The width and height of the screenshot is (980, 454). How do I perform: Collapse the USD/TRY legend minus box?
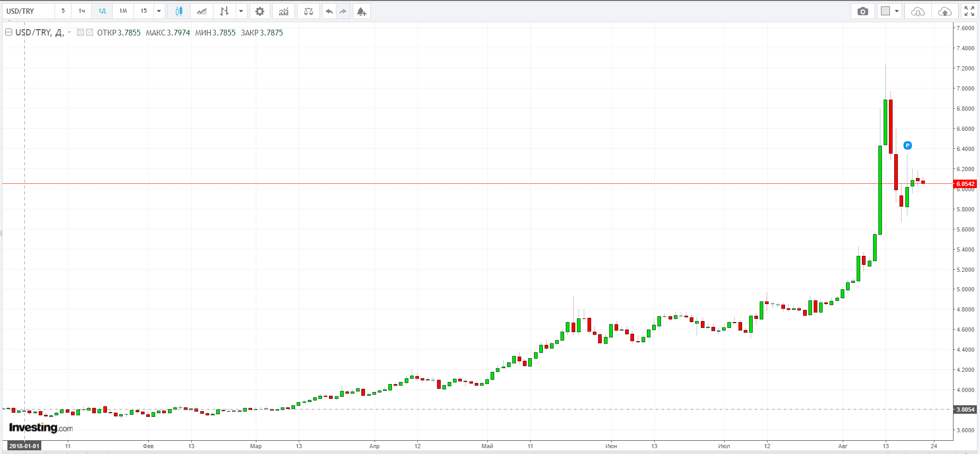click(x=8, y=33)
